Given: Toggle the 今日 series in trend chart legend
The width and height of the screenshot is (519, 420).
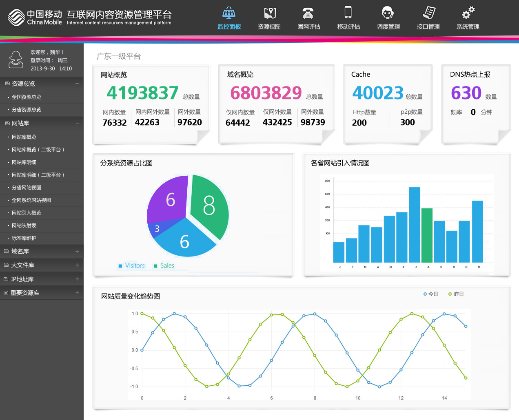Looking at the screenshot, I should click(x=430, y=294).
